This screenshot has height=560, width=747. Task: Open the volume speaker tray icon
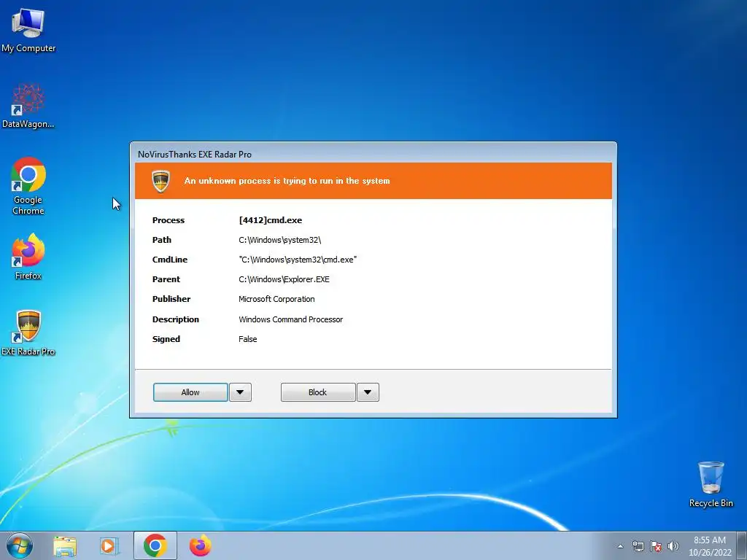(673, 546)
